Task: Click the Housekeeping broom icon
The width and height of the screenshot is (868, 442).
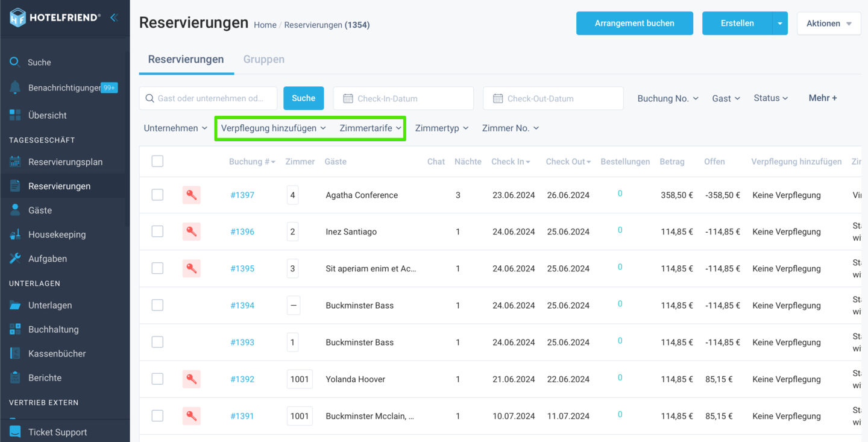Action: click(15, 234)
